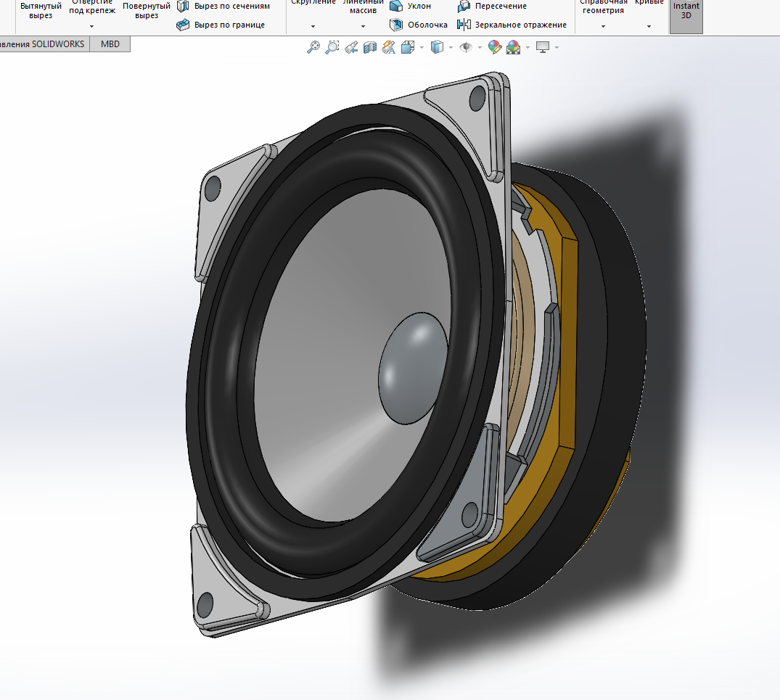Screen dimensions: 780x700
Task: Click the View Settings monitor icon
Action: tap(542, 47)
